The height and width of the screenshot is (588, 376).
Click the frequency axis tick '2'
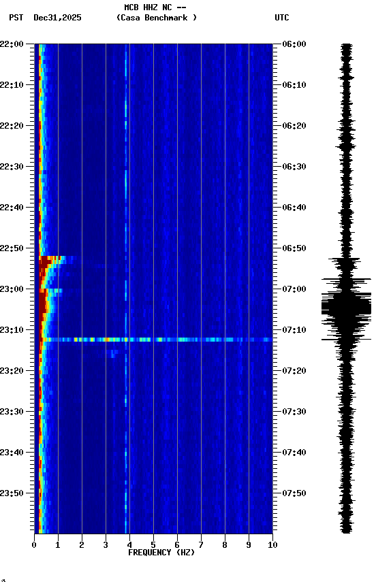tap(82, 545)
